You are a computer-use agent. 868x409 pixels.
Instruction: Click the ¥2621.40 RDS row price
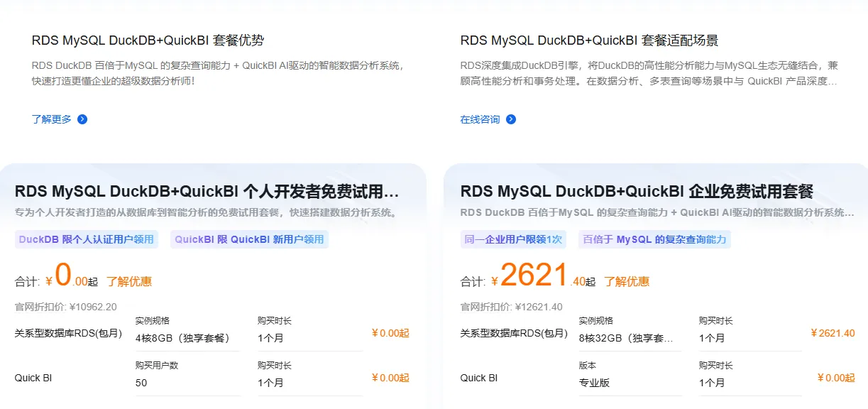[833, 333]
